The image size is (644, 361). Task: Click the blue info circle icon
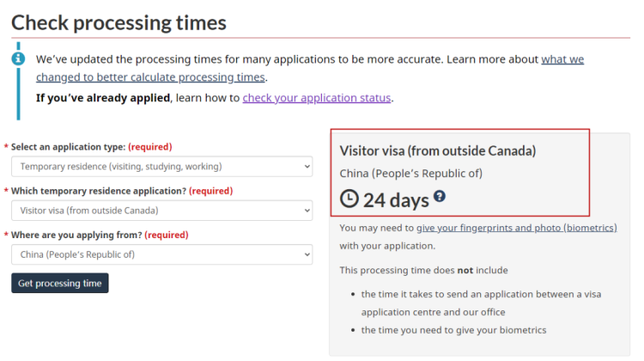tap(18, 58)
